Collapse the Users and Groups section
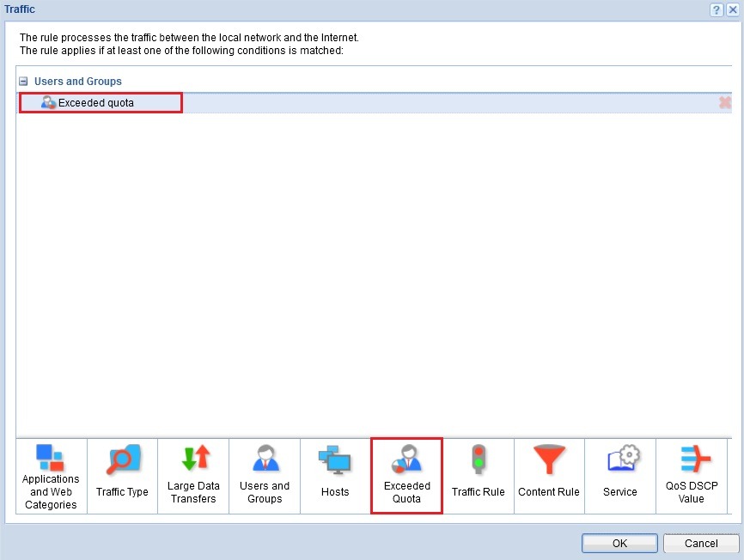 tap(24, 82)
